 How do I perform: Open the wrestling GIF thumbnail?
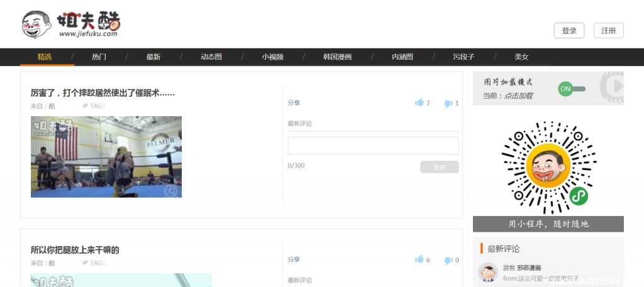[x=106, y=156]
